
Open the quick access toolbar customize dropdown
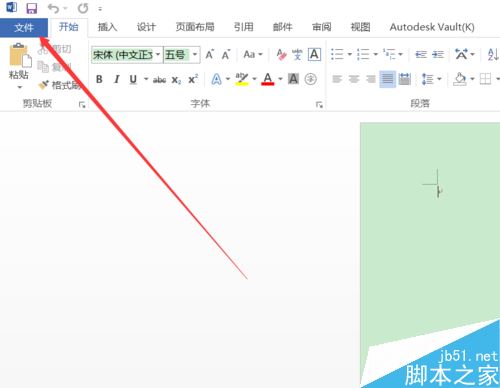(x=100, y=9)
